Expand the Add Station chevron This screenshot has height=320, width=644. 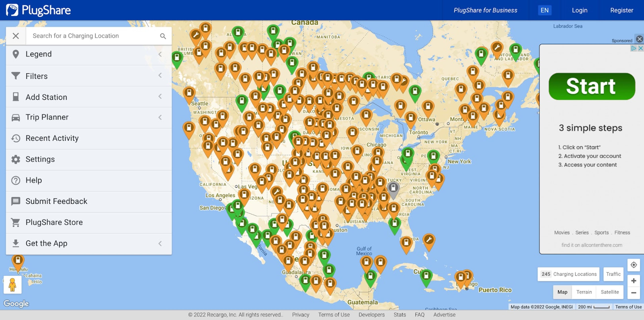click(x=160, y=96)
